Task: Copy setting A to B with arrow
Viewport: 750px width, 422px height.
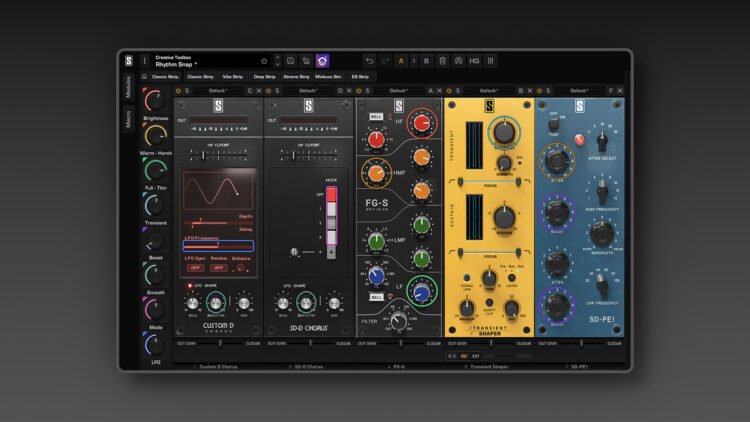Action: coord(414,61)
